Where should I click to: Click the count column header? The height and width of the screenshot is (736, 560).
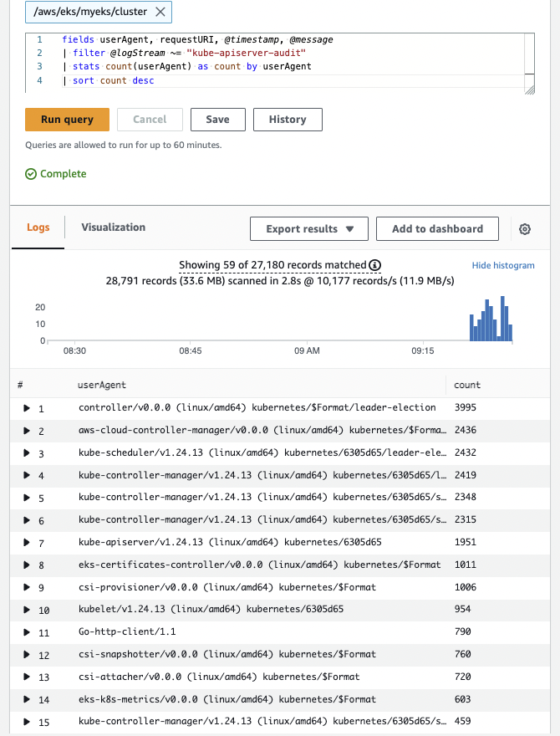click(x=467, y=385)
